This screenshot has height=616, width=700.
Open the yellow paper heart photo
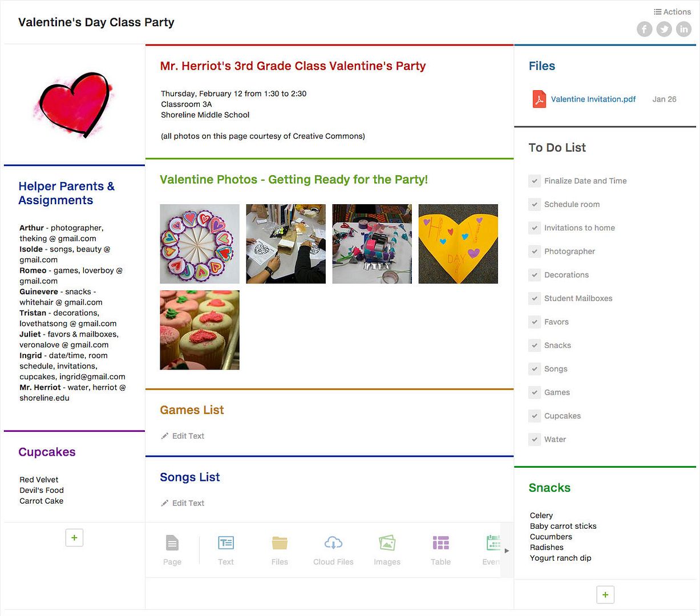pyautogui.click(x=458, y=244)
